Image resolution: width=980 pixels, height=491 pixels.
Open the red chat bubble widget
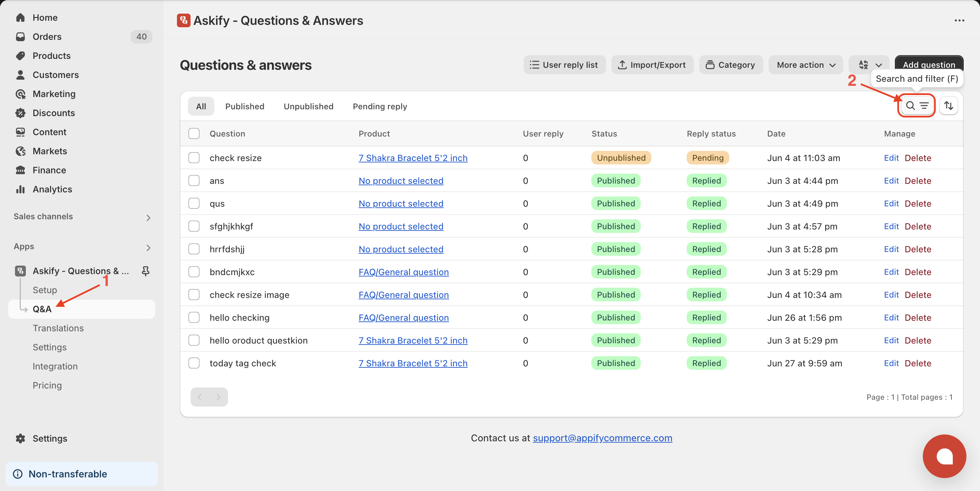click(x=944, y=456)
